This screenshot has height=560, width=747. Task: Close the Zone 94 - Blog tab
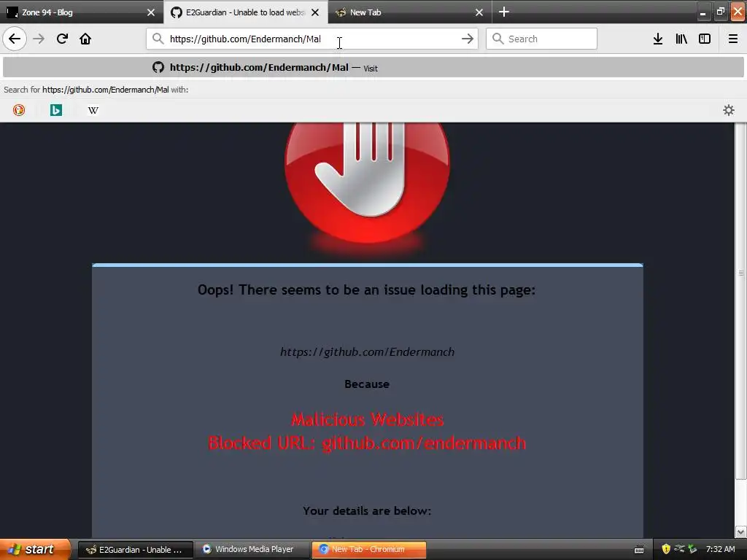coord(151,12)
